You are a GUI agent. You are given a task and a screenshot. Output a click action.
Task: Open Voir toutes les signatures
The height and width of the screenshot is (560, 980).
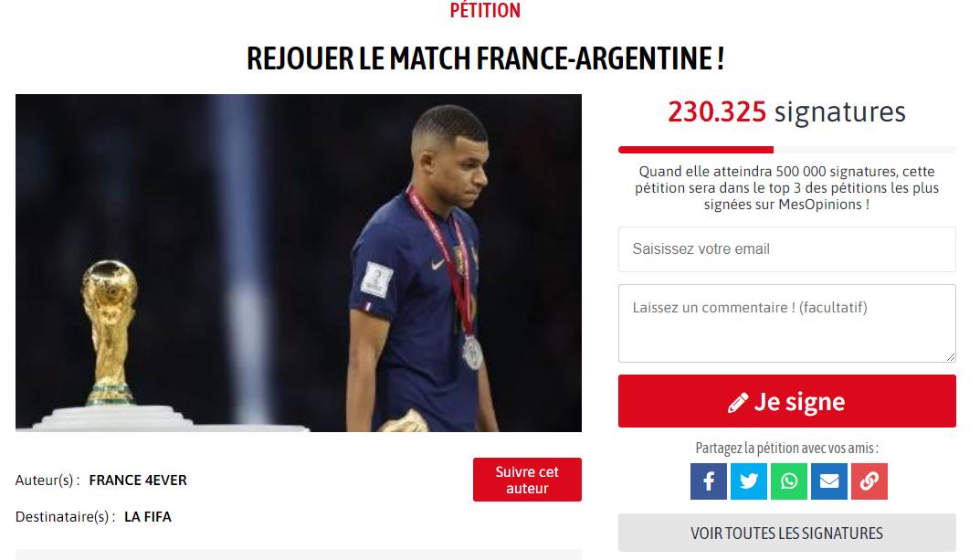(x=787, y=534)
